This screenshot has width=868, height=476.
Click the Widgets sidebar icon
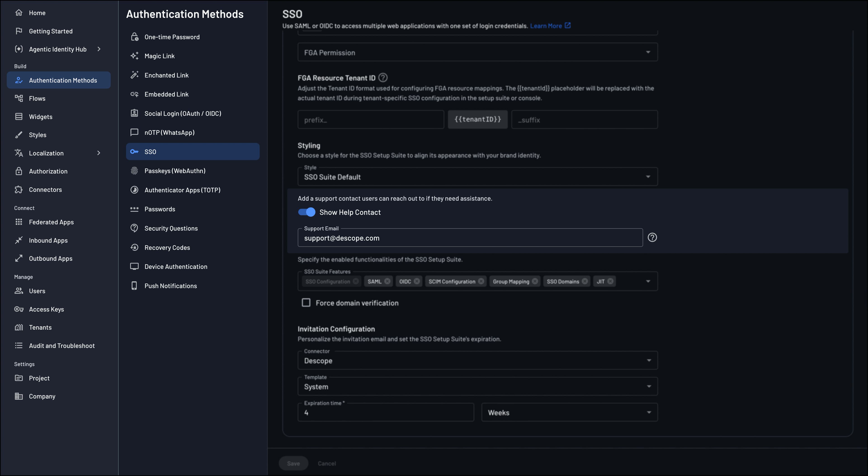coord(19,117)
